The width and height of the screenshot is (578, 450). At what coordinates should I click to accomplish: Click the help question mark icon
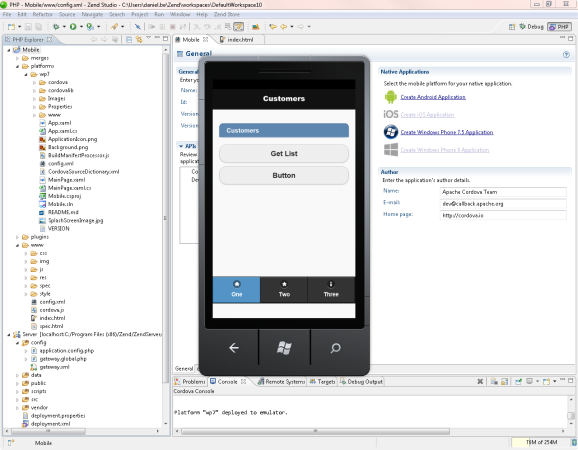point(566,55)
